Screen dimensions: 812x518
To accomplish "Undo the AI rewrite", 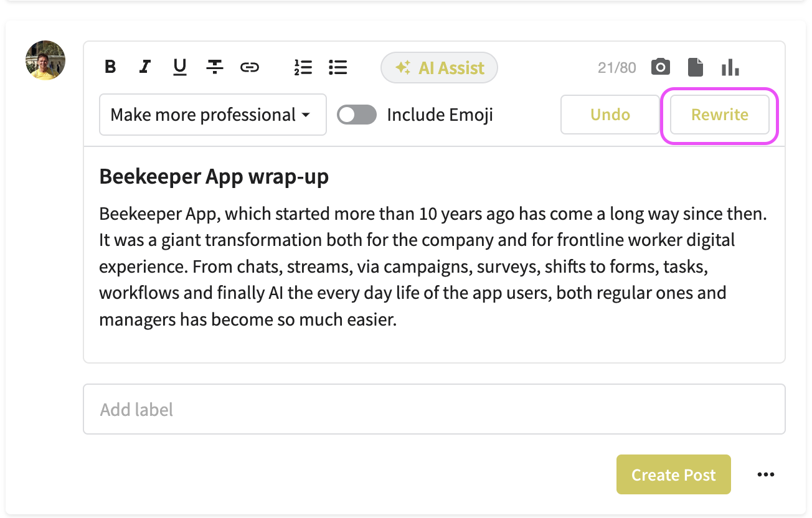I will coord(610,115).
